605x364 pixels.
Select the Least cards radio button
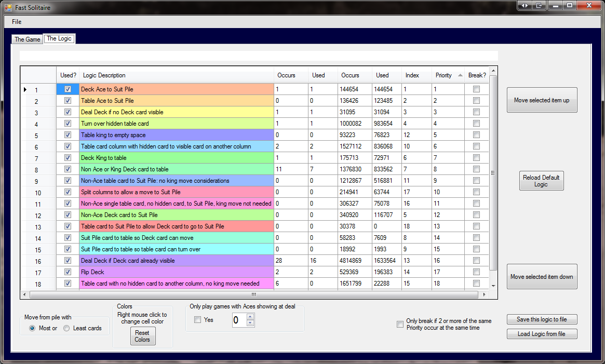point(67,328)
